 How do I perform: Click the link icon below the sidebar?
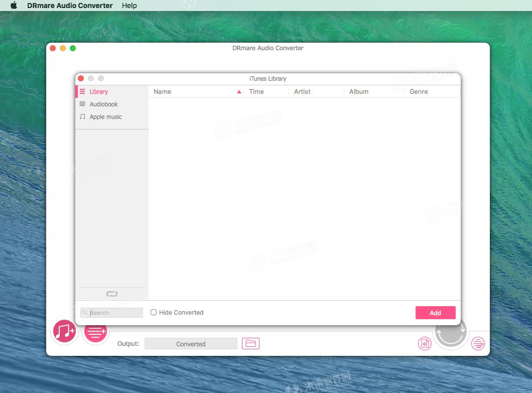click(112, 293)
